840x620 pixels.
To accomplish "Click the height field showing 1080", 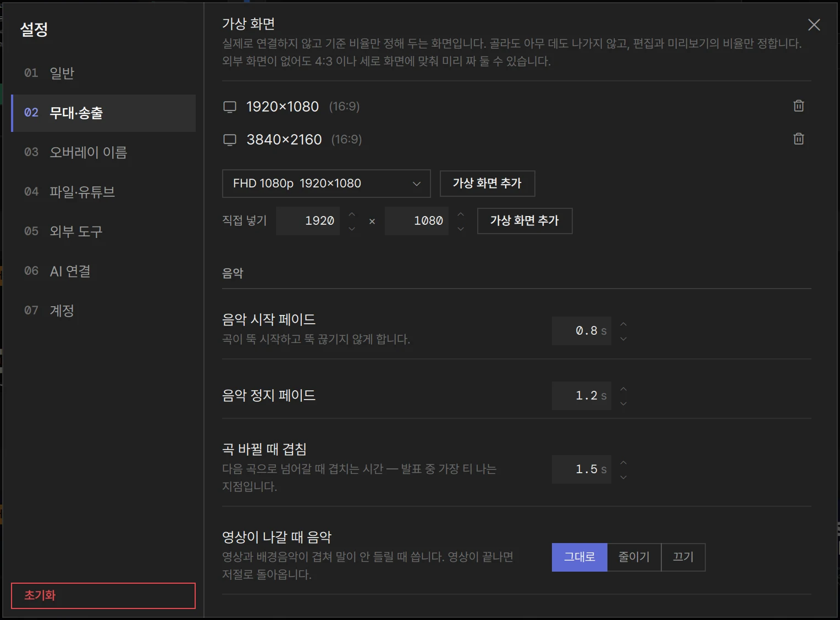I will pos(417,221).
